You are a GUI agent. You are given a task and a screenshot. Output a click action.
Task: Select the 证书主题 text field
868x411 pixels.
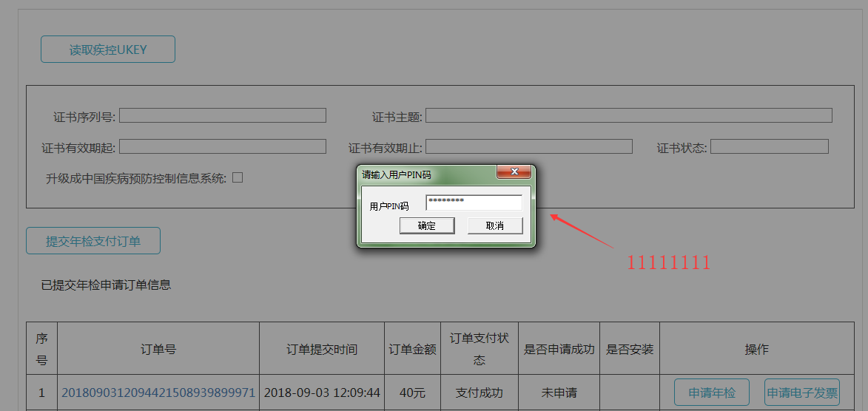(x=628, y=115)
